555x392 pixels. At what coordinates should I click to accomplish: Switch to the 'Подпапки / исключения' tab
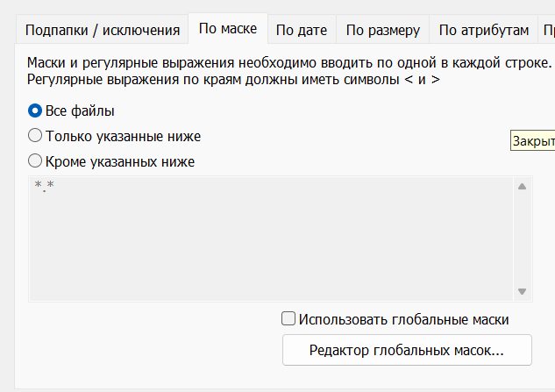tap(102, 31)
